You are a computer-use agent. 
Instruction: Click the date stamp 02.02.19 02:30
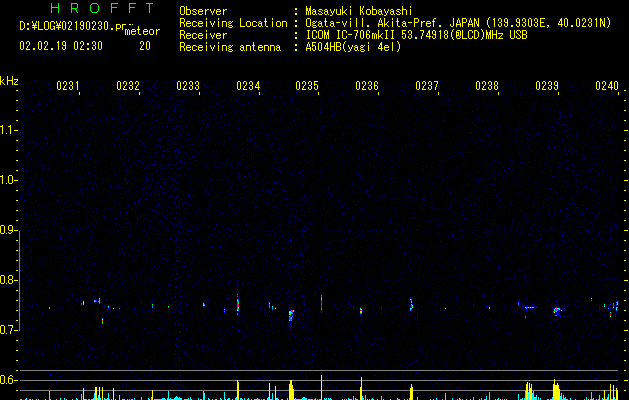click(x=61, y=46)
